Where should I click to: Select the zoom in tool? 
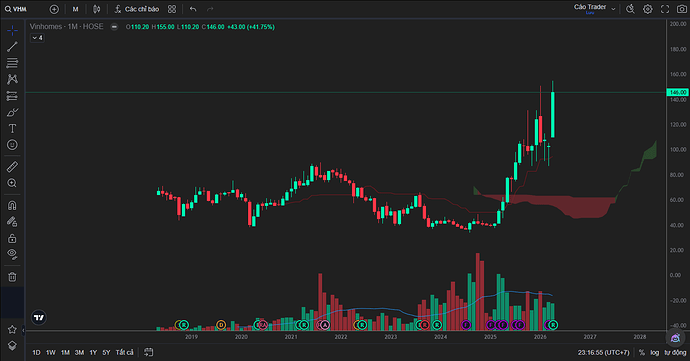[x=12, y=183]
